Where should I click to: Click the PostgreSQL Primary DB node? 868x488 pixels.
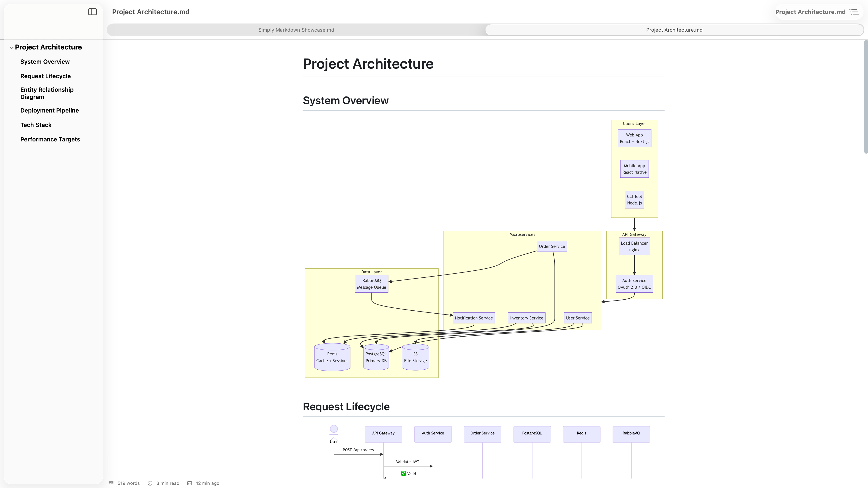click(376, 357)
